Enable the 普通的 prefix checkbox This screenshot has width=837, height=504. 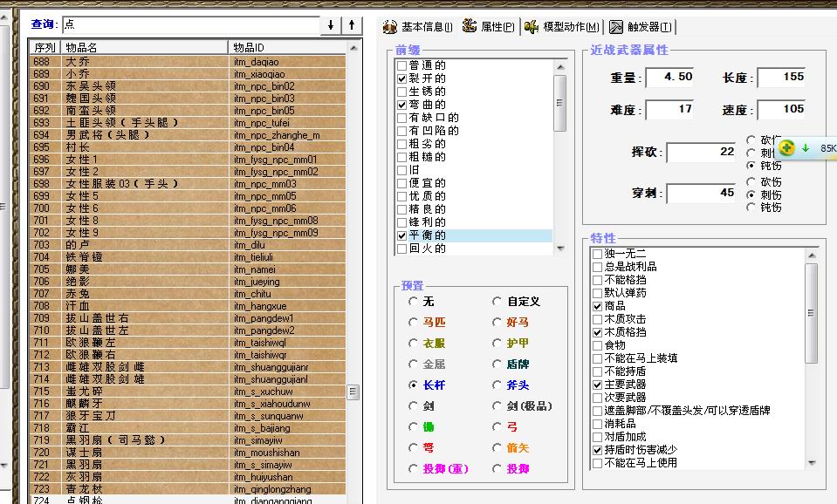(401, 65)
